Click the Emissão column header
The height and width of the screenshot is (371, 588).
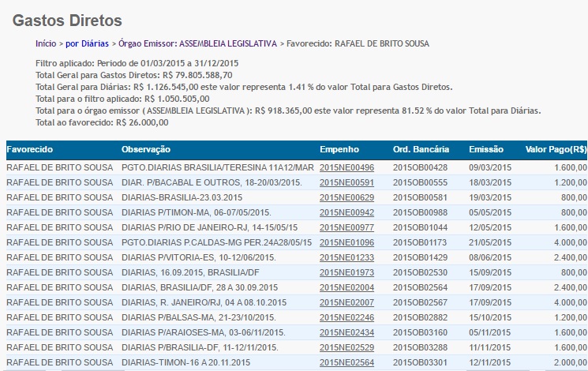click(487, 149)
